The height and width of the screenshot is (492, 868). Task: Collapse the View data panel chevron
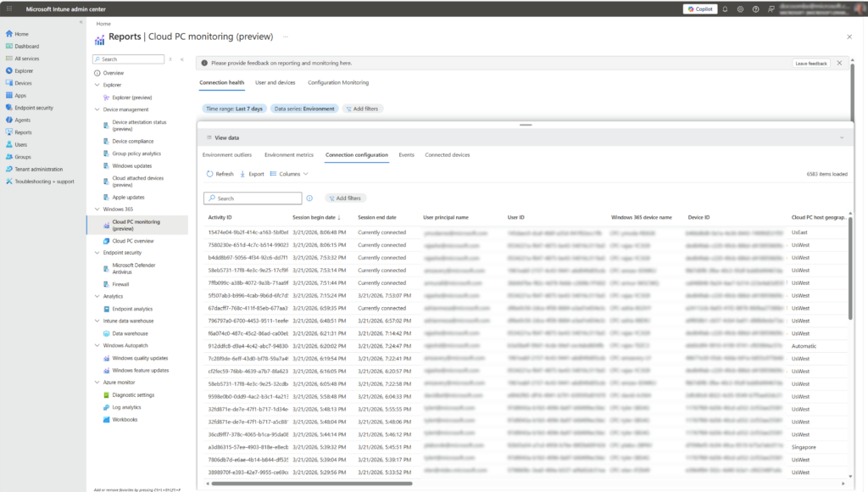842,137
